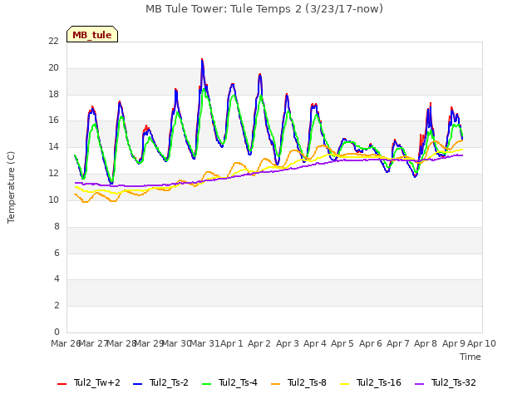Click the chart title text
The image size is (532, 399).
click(264, 9)
